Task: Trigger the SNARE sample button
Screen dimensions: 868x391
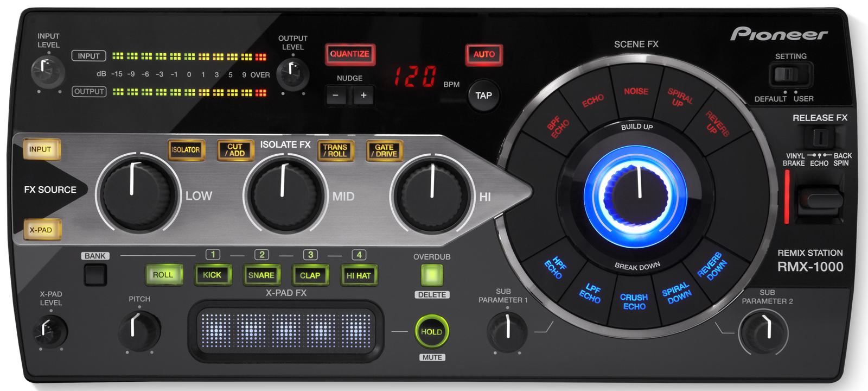Action: [x=261, y=275]
